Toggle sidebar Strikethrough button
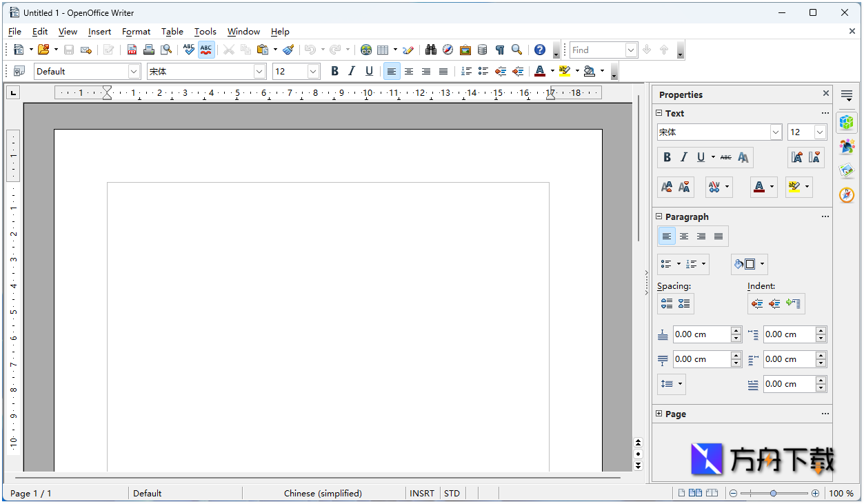The image size is (864, 504). [725, 157]
